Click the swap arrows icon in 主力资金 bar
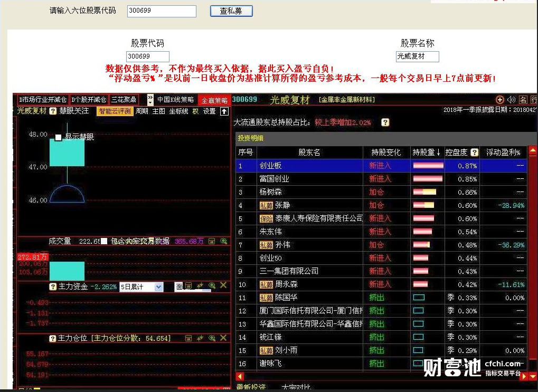Viewport: 538px width, 392px height. point(200,285)
